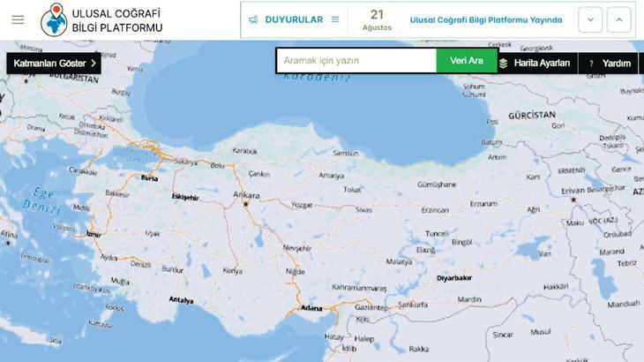644x362 pixels.
Task: Click the Duyurular megaphone icon
Action: coord(254,19)
